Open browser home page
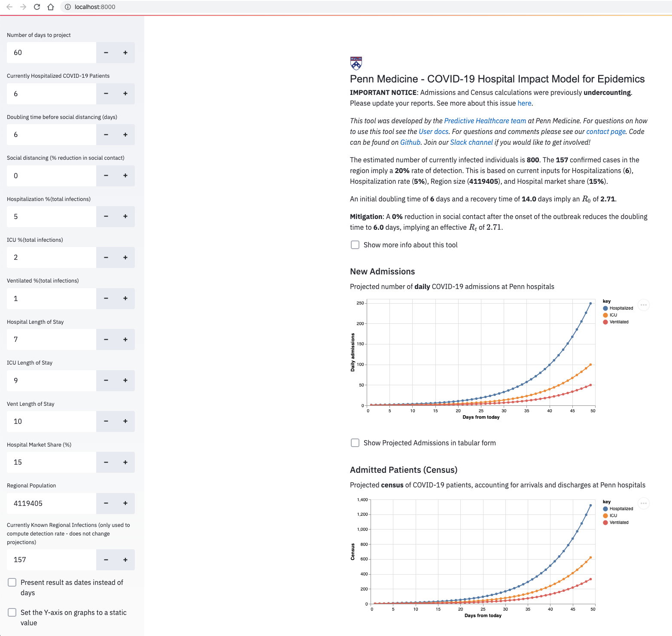Screen dimensions: 672x636 [51, 7]
